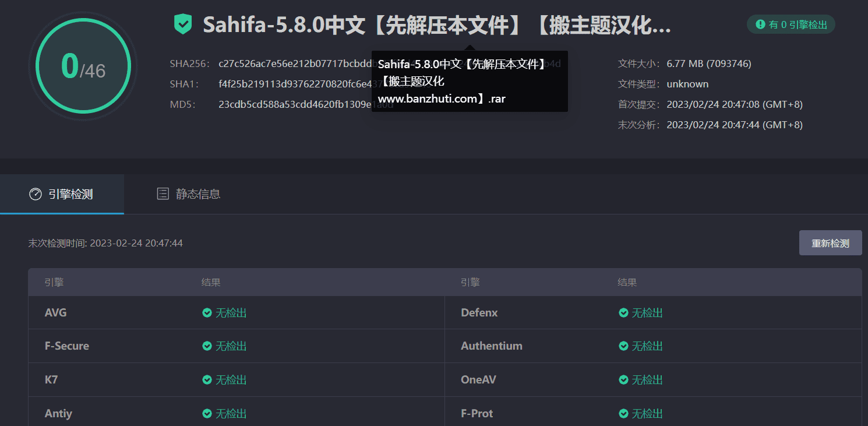Click the 末次分析 time value in file info
Screen dimensions: 868x426
(735, 125)
